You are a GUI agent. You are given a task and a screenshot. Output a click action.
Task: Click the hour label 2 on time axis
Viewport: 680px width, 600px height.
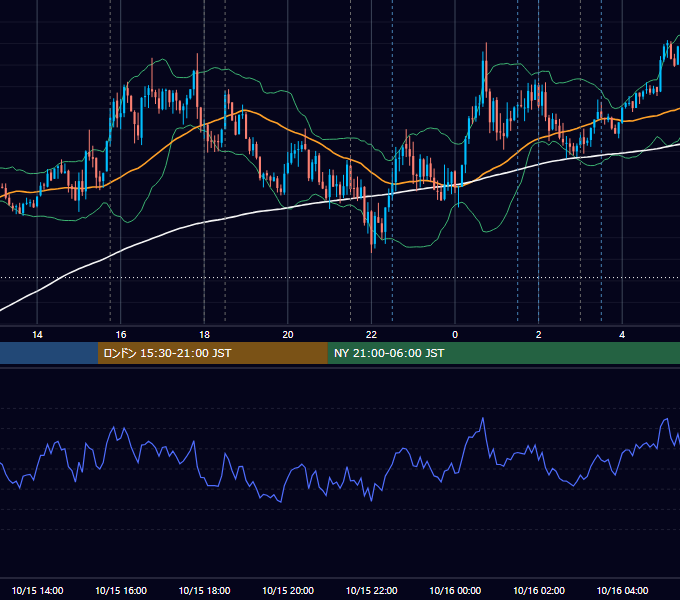(x=539, y=335)
